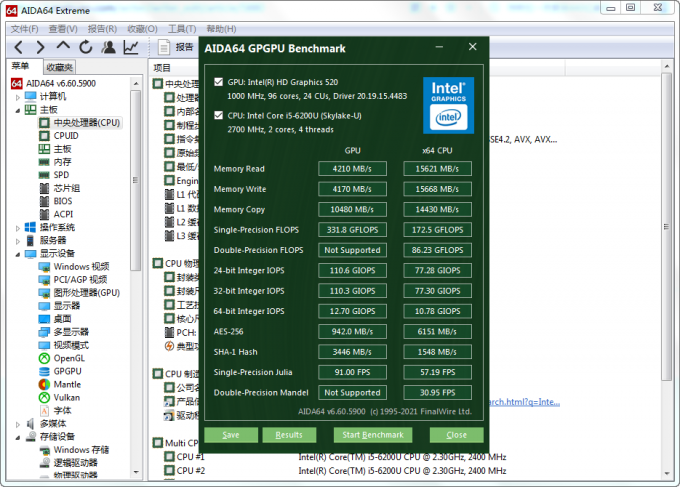This screenshot has height=487, width=680.
Task: Open the Vulkan entry in the tree
Action: 67,397
